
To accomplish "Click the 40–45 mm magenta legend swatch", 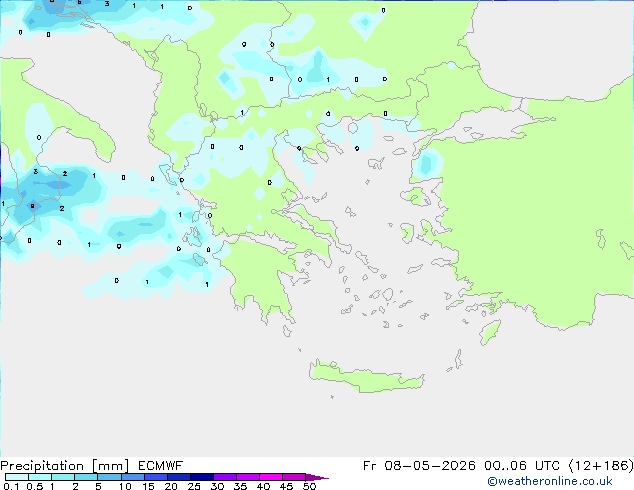I will point(271,477).
